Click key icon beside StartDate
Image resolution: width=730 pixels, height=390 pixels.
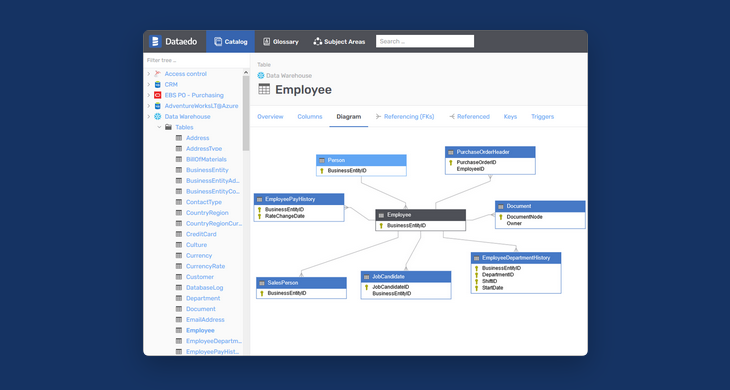tap(477, 288)
